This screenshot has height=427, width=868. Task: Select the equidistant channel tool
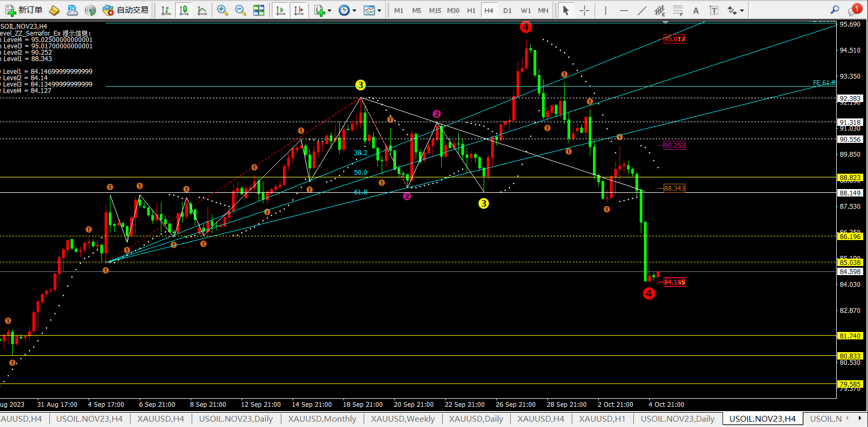pos(660,10)
